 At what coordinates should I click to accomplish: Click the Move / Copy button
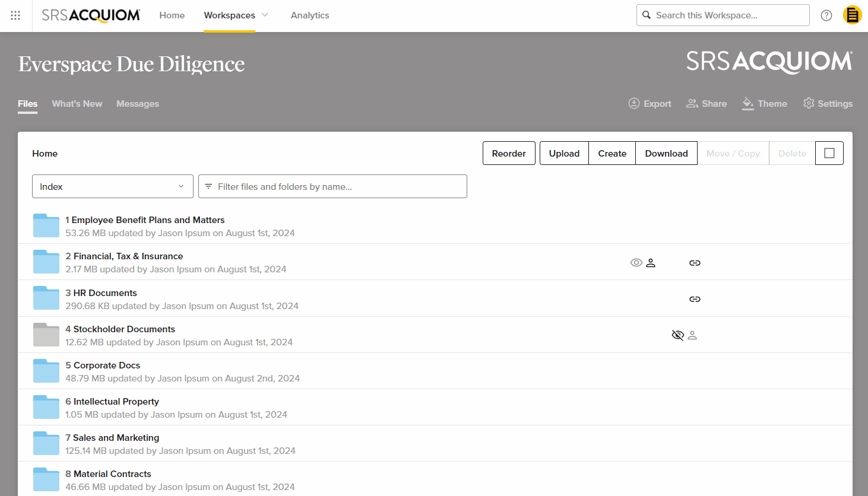733,153
